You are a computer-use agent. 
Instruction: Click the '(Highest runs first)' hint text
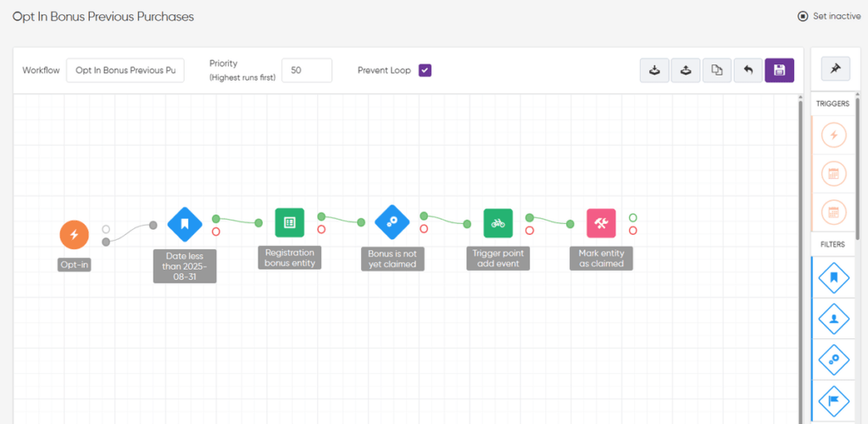coord(242,77)
